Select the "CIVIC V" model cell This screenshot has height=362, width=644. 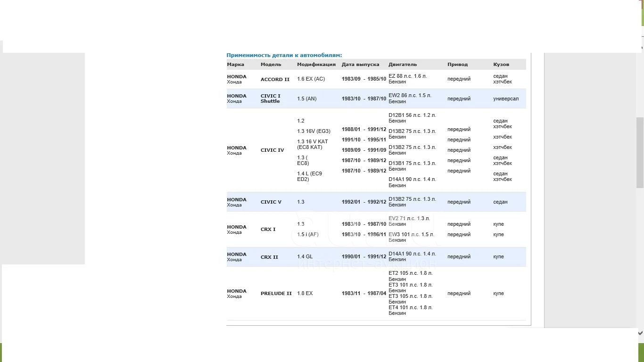pyautogui.click(x=271, y=202)
